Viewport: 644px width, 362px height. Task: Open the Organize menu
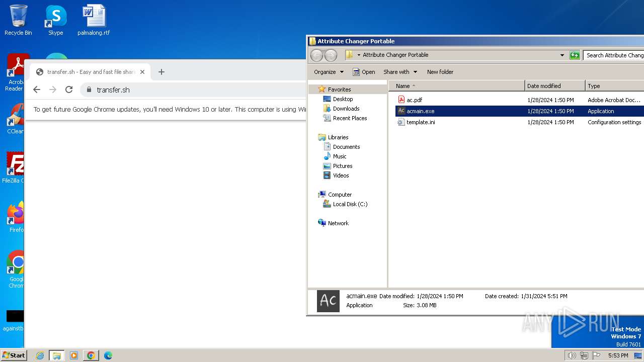(329, 72)
